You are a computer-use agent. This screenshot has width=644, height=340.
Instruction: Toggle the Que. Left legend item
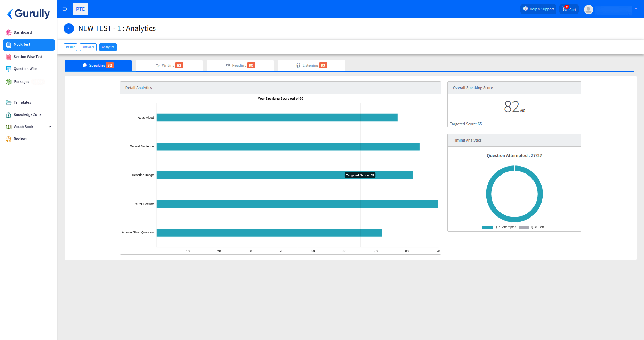tap(531, 227)
